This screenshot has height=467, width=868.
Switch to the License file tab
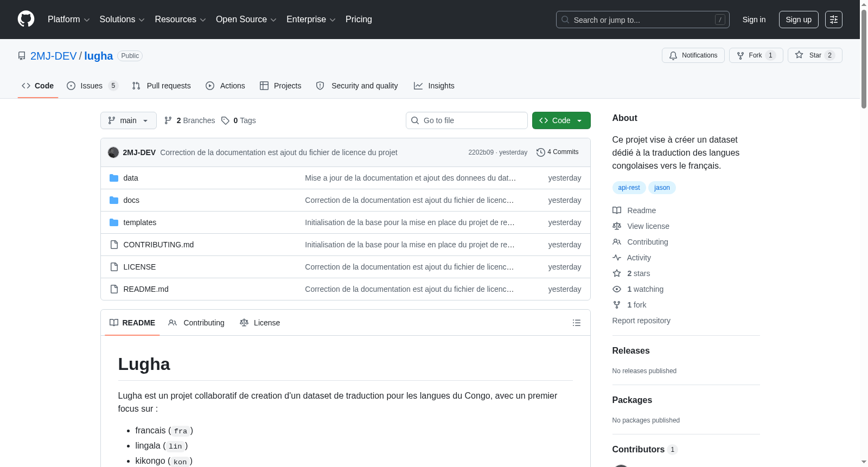260,323
